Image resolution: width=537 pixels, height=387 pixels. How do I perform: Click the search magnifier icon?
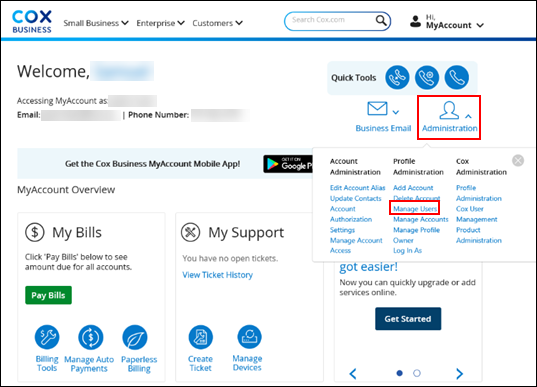click(x=381, y=21)
